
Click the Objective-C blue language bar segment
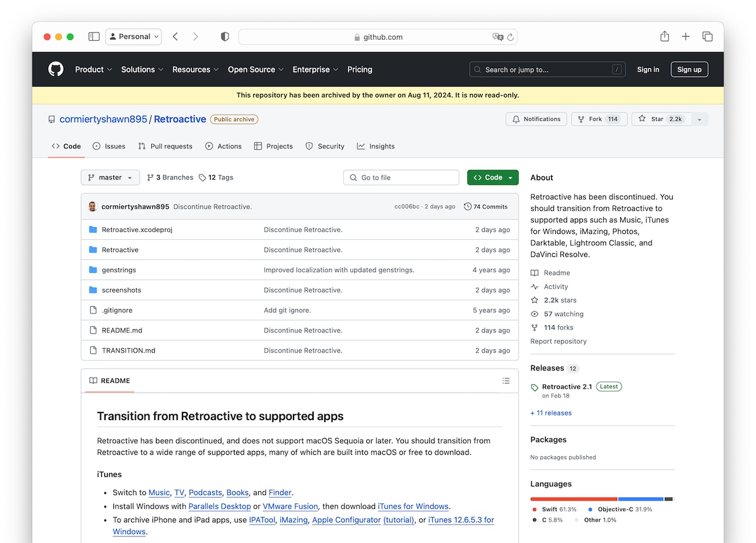641,499
